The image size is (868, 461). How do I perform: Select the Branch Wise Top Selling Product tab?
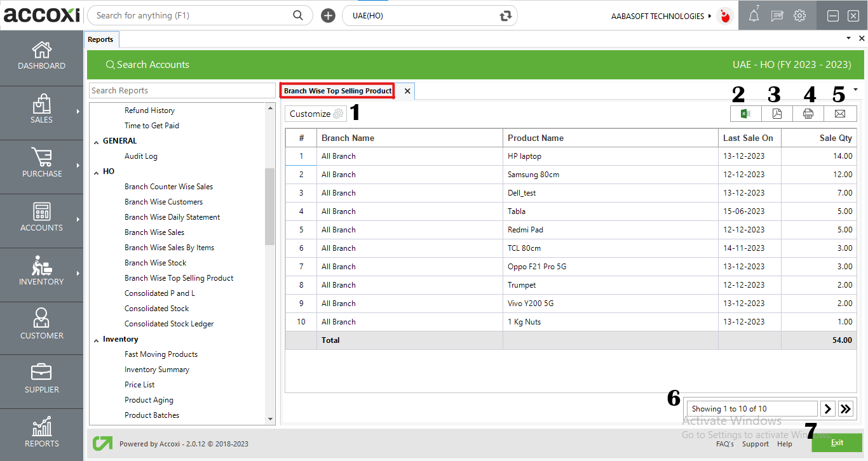pyautogui.click(x=337, y=91)
